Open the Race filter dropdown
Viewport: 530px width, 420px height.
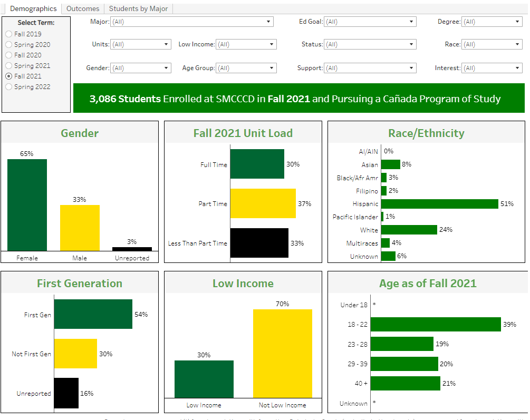(x=492, y=44)
